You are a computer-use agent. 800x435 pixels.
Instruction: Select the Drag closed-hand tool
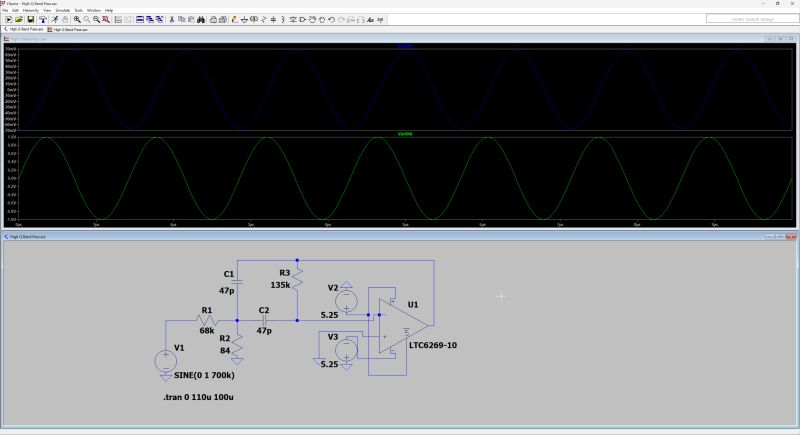(322, 19)
